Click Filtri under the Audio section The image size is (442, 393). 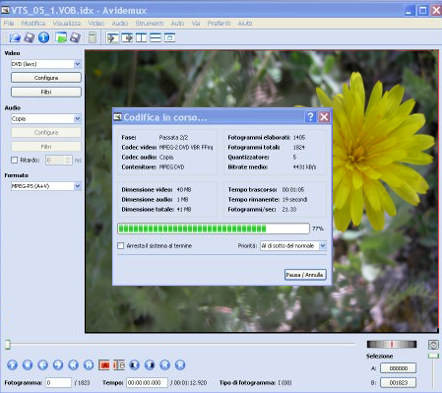pyautogui.click(x=46, y=147)
